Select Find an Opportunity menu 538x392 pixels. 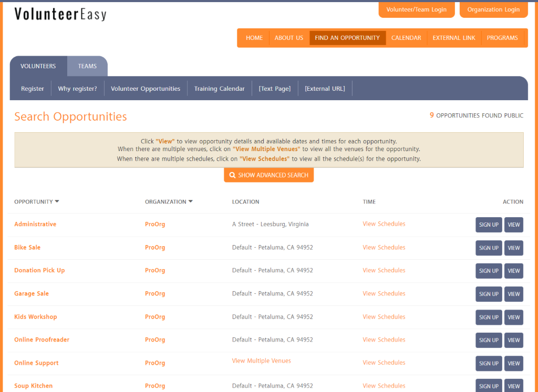tap(347, 38)
